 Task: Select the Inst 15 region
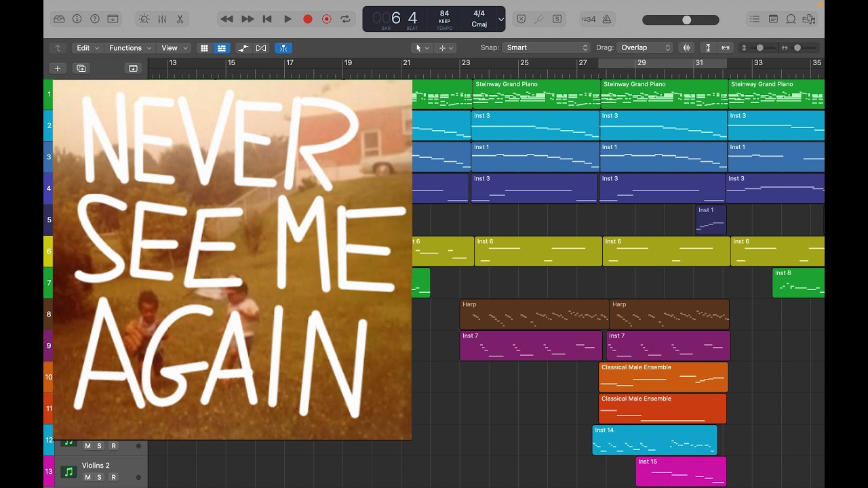pyautogui.click(x=681, y=471)
